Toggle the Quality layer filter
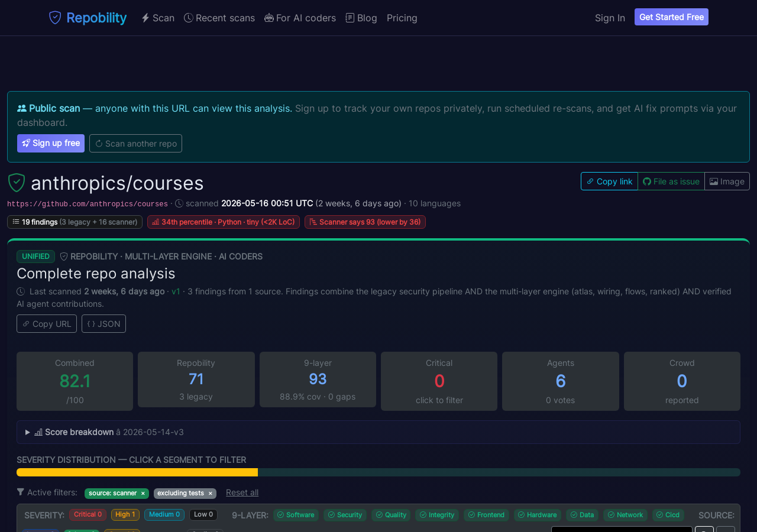This screenshot has width=757, height=532. (391, 515)
